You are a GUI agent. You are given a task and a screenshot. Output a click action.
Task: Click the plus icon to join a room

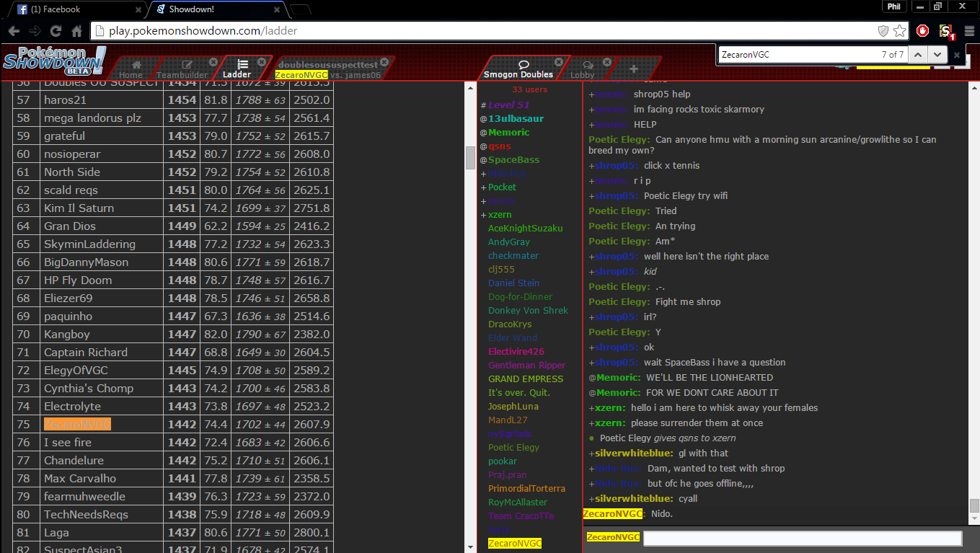(x=633, y=69)
